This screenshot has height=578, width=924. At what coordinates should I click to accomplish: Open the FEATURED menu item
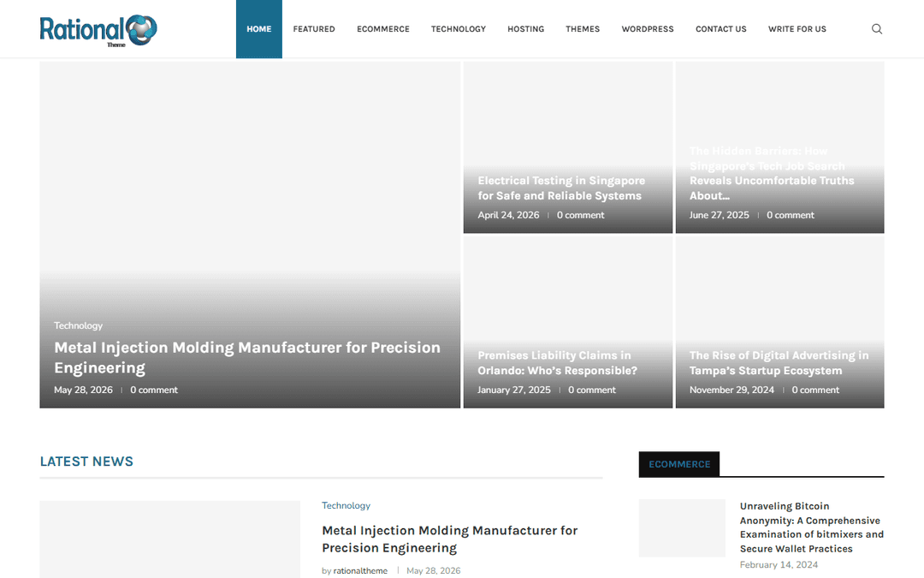pos(314,29)
